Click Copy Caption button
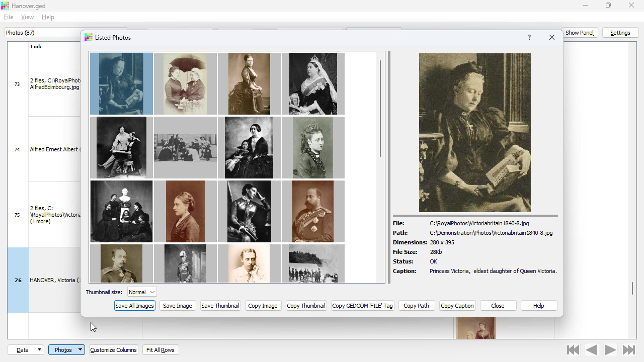Viewport: 644px width, 362px height. coord(457,306)
